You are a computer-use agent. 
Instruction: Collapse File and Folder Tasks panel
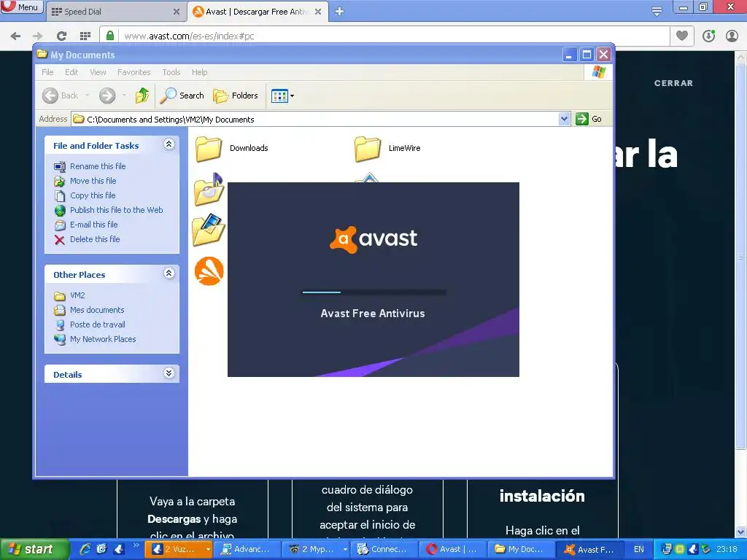(169, 144)
